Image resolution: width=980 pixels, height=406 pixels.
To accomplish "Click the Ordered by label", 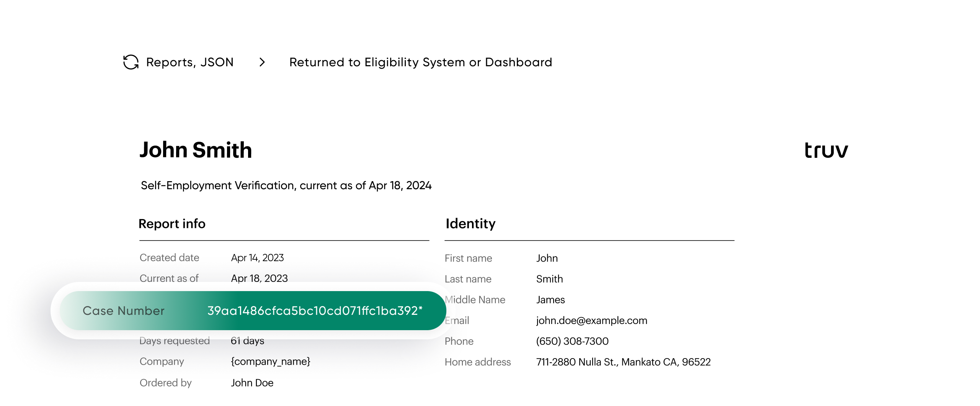I will click(165, 383).
